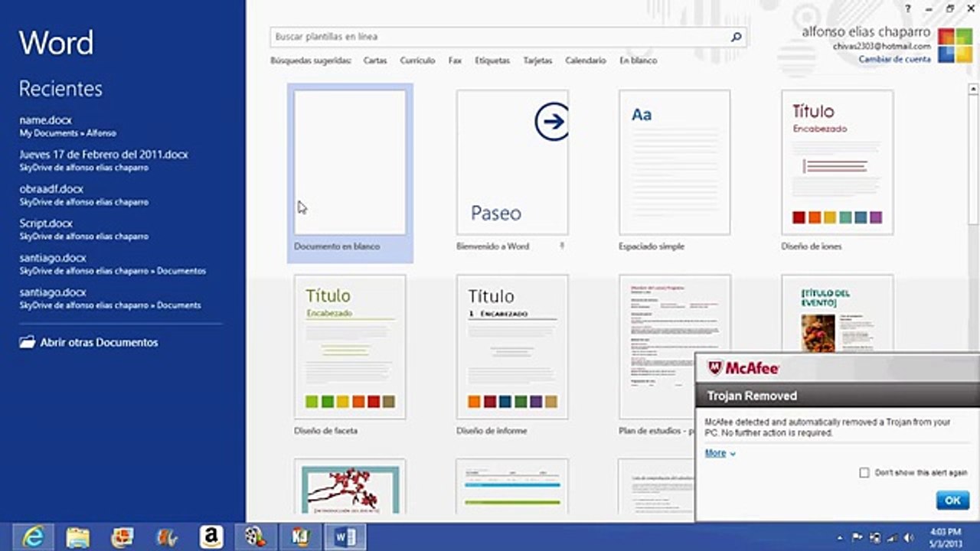Open the film reel app on the taskbar

256,537
